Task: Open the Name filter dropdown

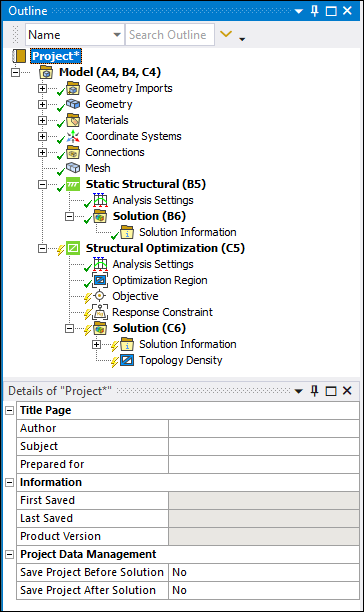Action: point(117,35)
